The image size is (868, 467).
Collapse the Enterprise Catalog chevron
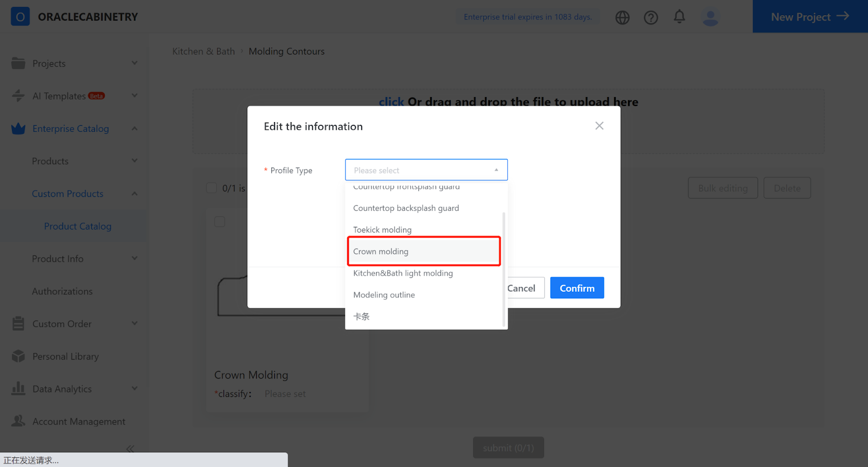[135, 129]
